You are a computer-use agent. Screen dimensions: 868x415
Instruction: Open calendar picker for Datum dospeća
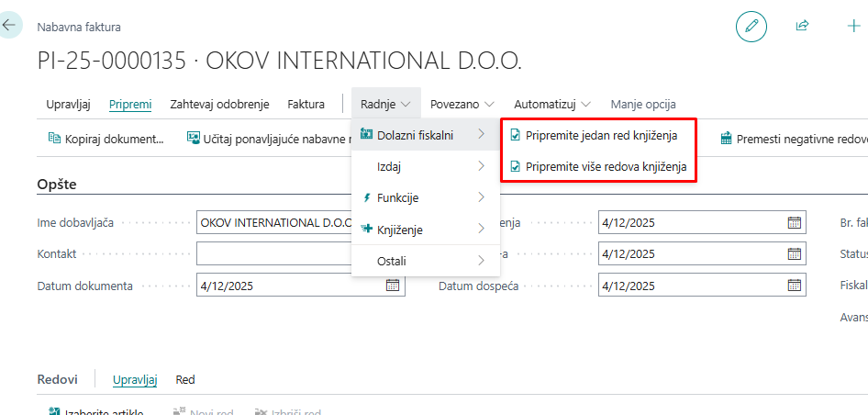pos(794,286)
